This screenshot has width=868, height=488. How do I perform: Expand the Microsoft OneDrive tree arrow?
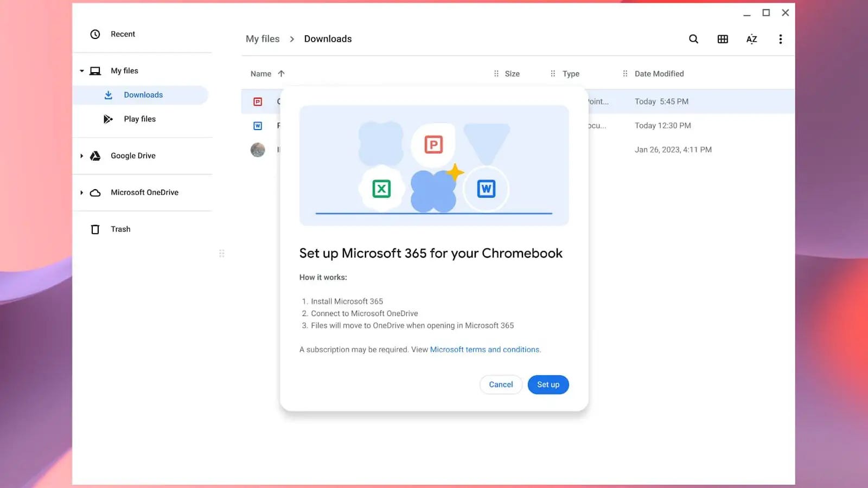click(82, 192)
